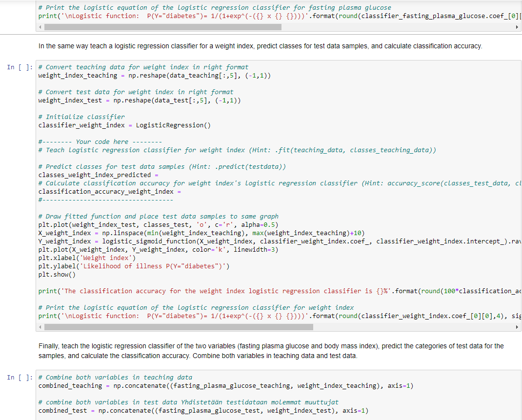The height and width of the screenshot is (420, 522).
Task: Click the LogisticRegression() initialization line
Action: [x=124, y=125]
